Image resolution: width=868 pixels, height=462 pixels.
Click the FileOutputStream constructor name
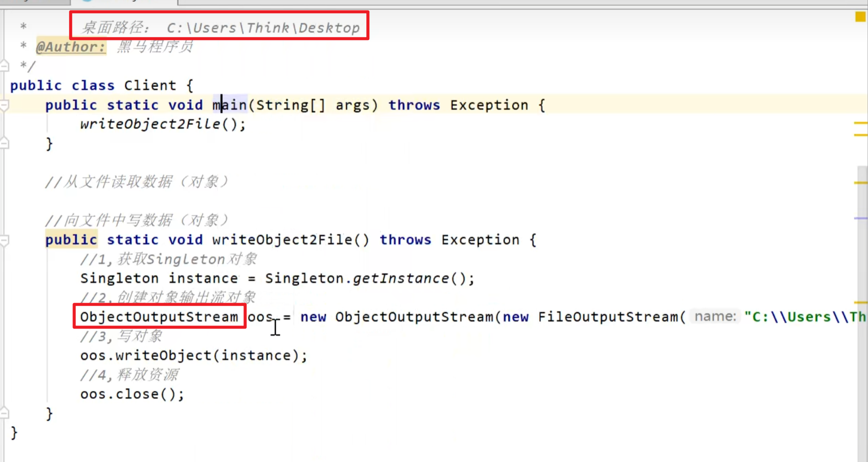click(608, 317)
